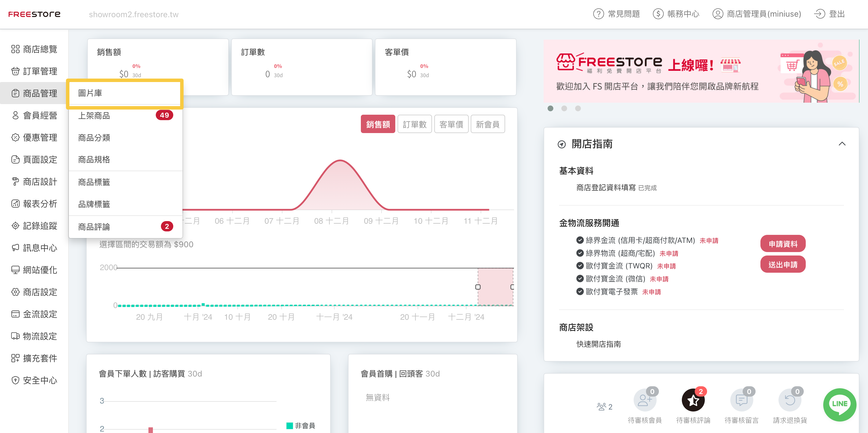This screenshot has width=868, height=433.
Task: Click the 客單價 summary card
Action: point(445,67)
